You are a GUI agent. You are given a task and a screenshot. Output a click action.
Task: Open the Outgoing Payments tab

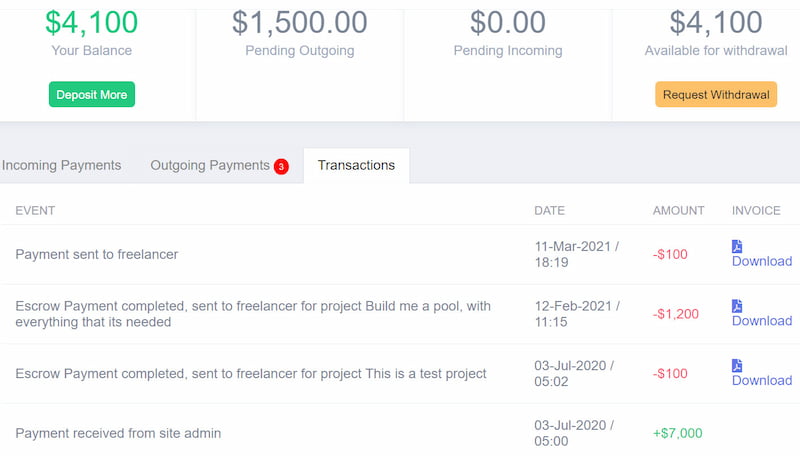click(x=210, y=165)
